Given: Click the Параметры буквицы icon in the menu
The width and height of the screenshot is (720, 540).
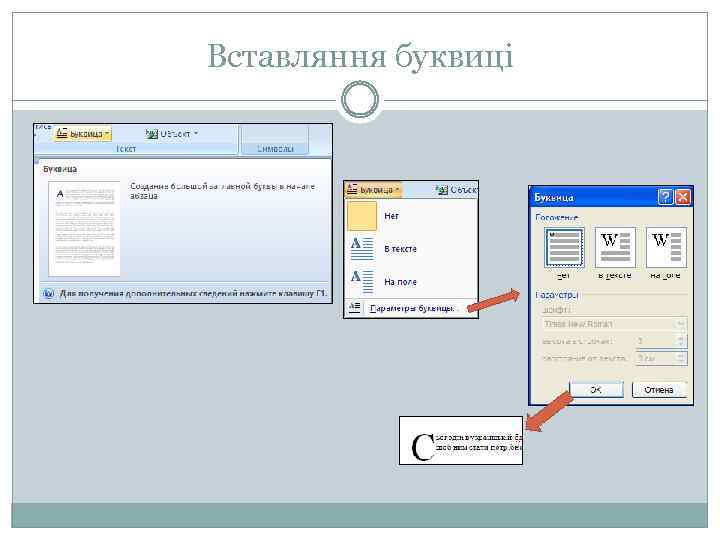Looking at the screenshot, I should tap(354, 307).
